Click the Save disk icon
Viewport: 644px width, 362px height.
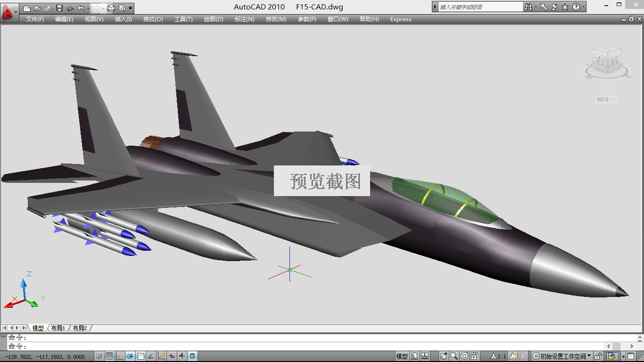click(59, 8)
